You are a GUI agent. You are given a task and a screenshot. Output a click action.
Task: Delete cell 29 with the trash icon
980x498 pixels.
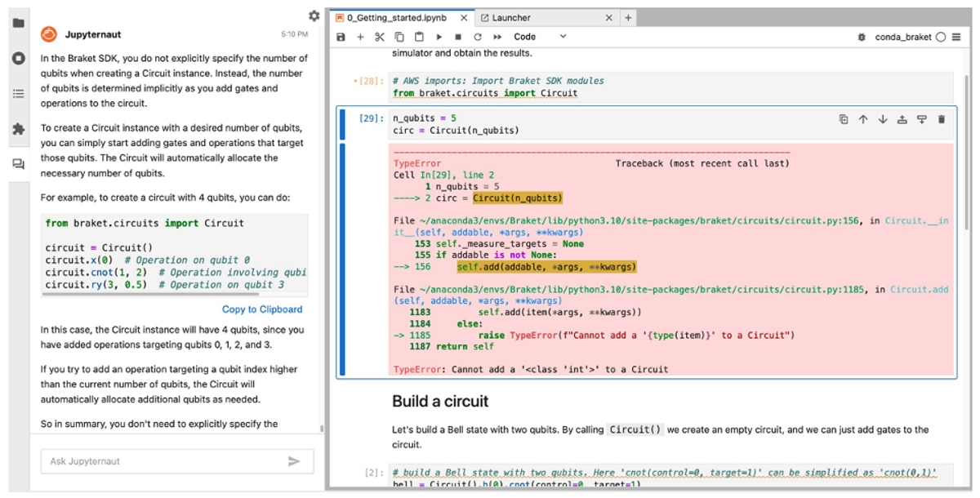coord(941,119)
